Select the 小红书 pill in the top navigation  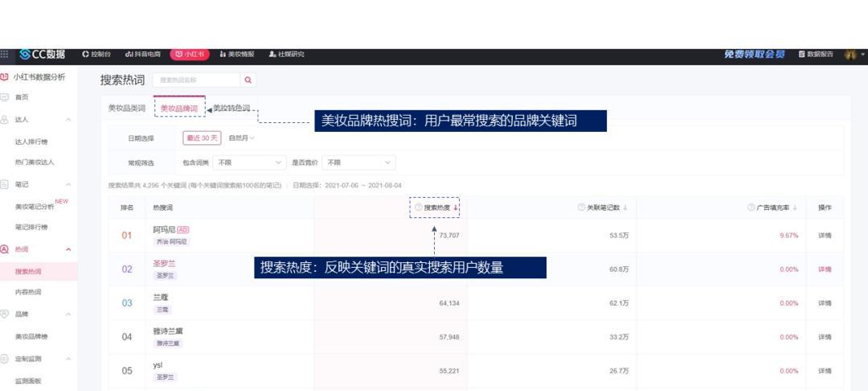click(x=190, y=54)
